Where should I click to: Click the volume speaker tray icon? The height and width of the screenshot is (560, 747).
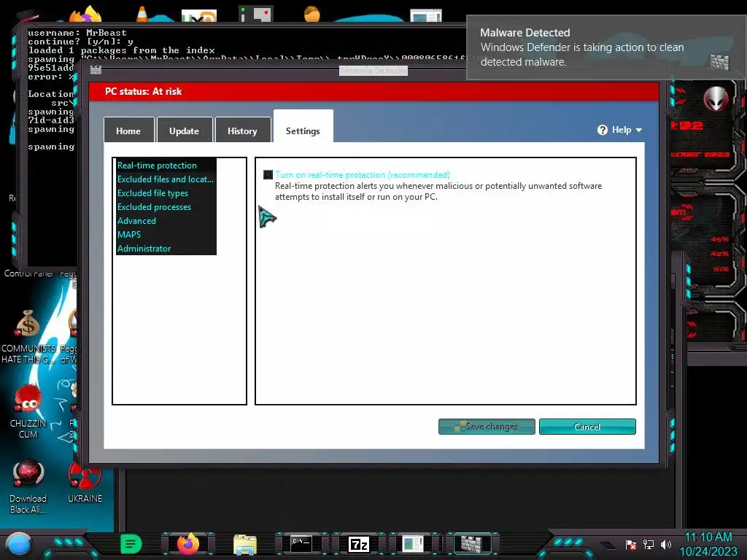(666, 544)
